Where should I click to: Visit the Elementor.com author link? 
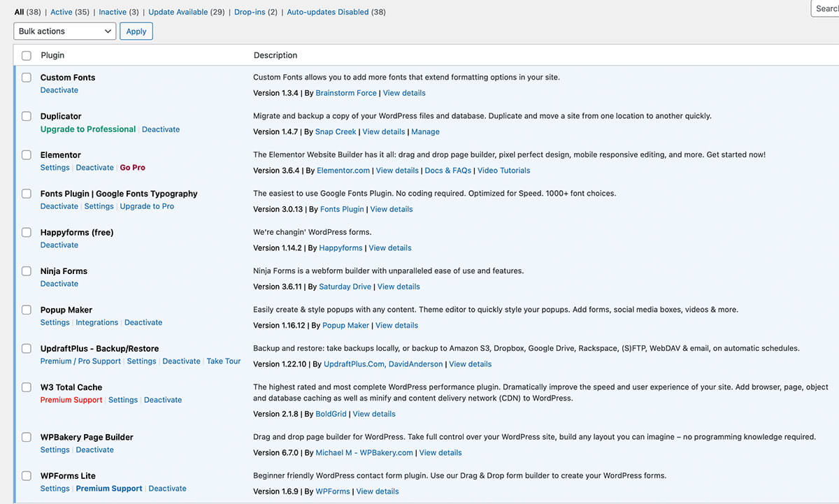343,171
